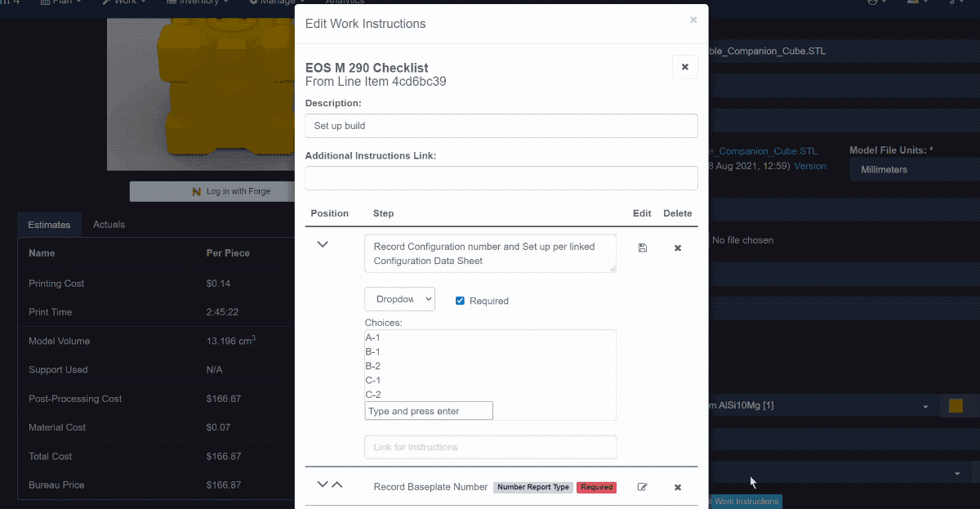This screenshot has width=980, height=509.
Task: Click the Link for Instructions field
Action: point(490,447)
